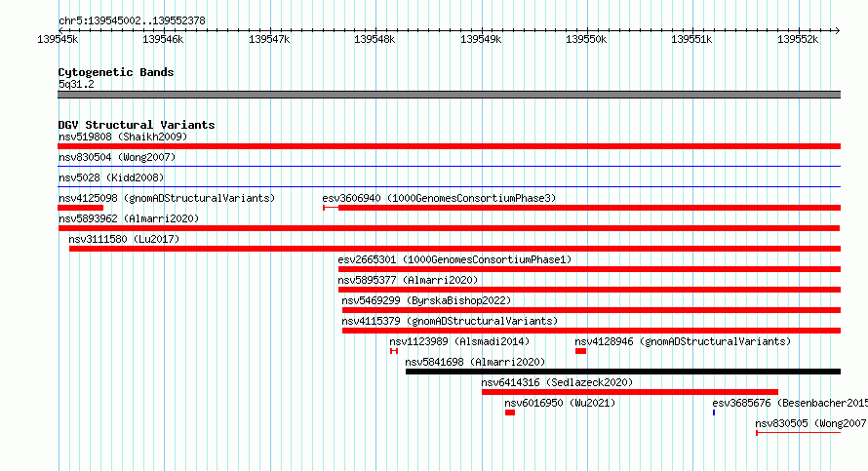The width and height of the screenshot is (868, 471).
Task: Click the tiny blue marker under esv3685676
Action: (x=714, y=412)
